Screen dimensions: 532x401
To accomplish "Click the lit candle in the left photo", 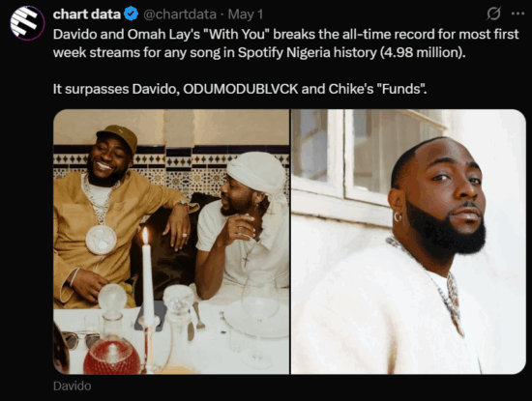I will (147, 274).
